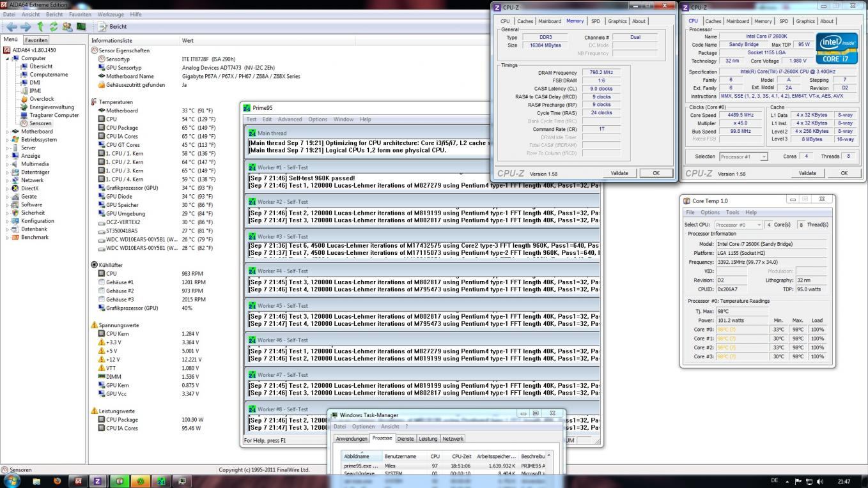This screenshot has height=488, width=868.
Task: Click the CPU column header in Task-Manager
Action: (435, 456)
